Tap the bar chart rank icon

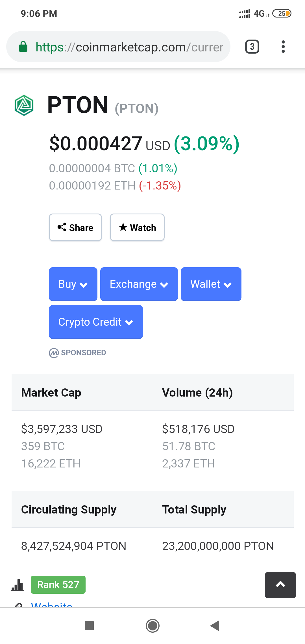(17, 585)
